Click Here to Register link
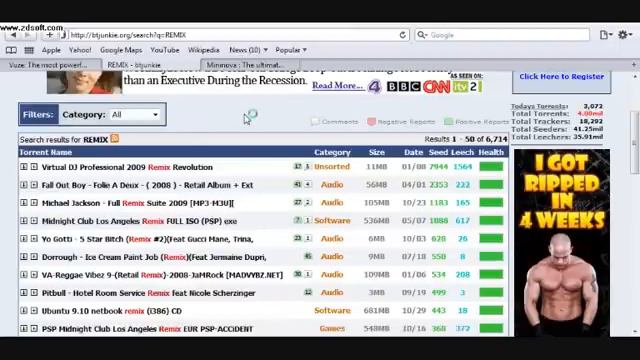 562,77
